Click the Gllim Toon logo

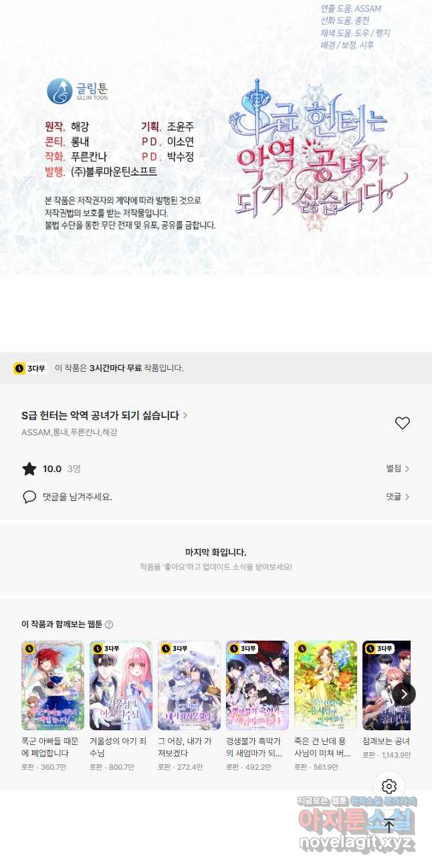point(78,92)
